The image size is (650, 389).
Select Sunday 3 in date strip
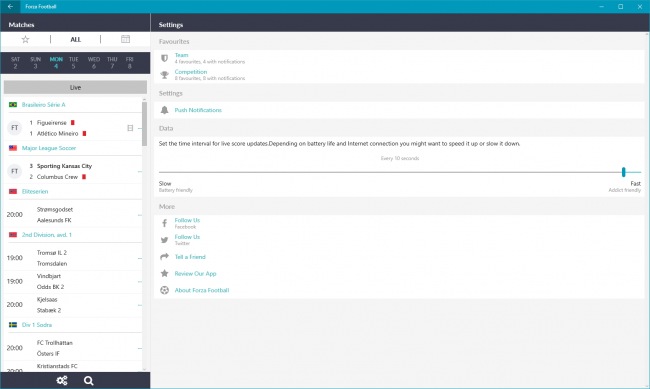click(35, 63)
